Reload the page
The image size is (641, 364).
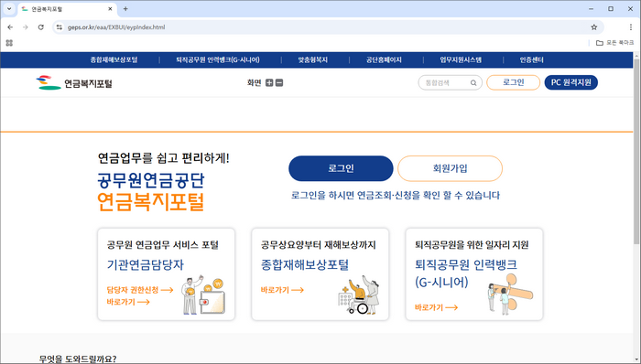41,27
